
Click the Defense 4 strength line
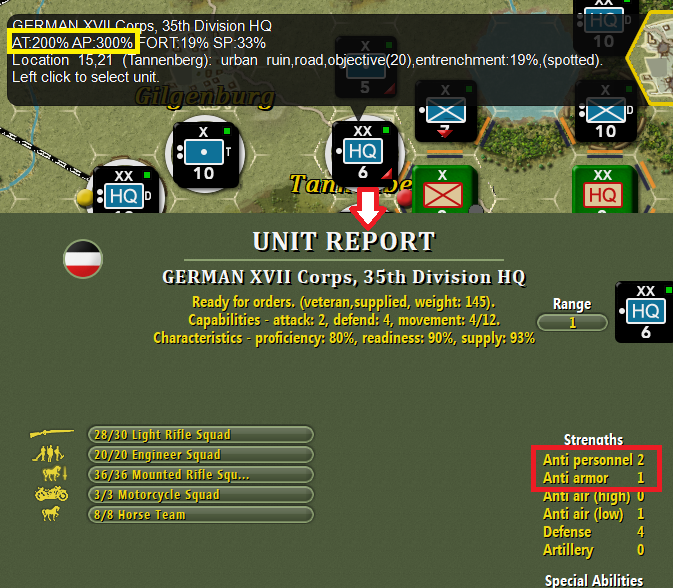tap(594, 532)
